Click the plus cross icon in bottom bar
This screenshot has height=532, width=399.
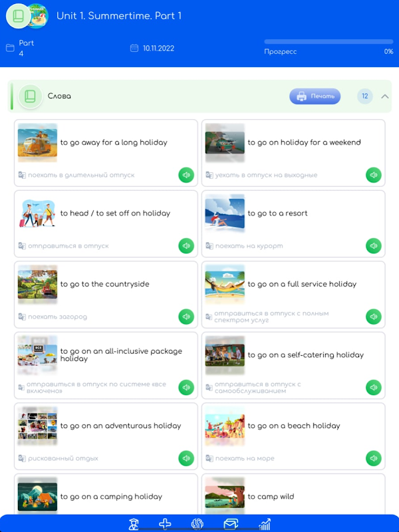click(x=165, y=524)
